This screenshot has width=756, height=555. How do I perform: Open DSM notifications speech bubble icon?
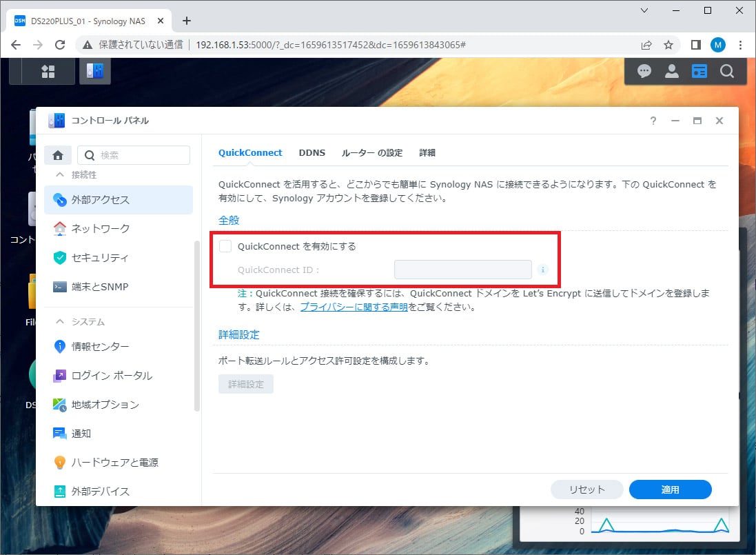pyautogui.click(x=644, y=72)
